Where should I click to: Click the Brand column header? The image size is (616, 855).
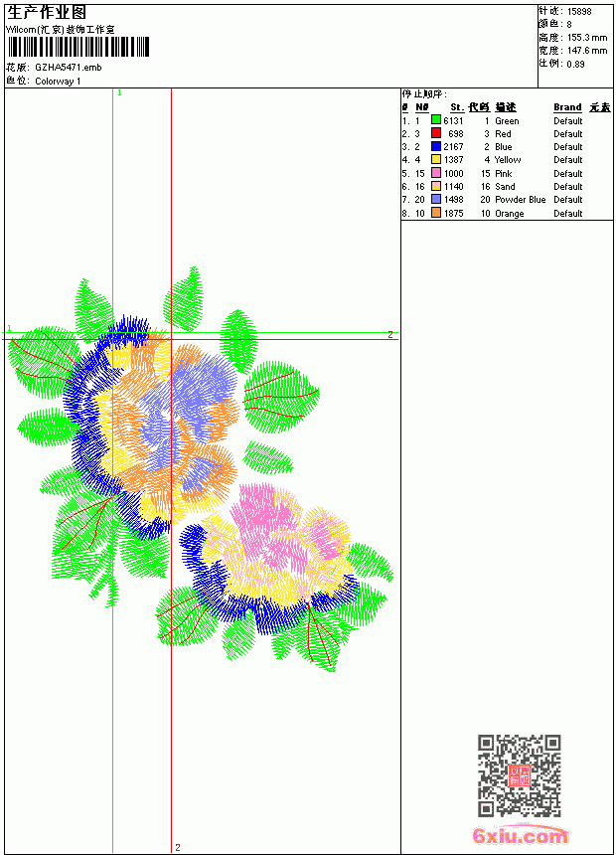(x=567, y=107)
